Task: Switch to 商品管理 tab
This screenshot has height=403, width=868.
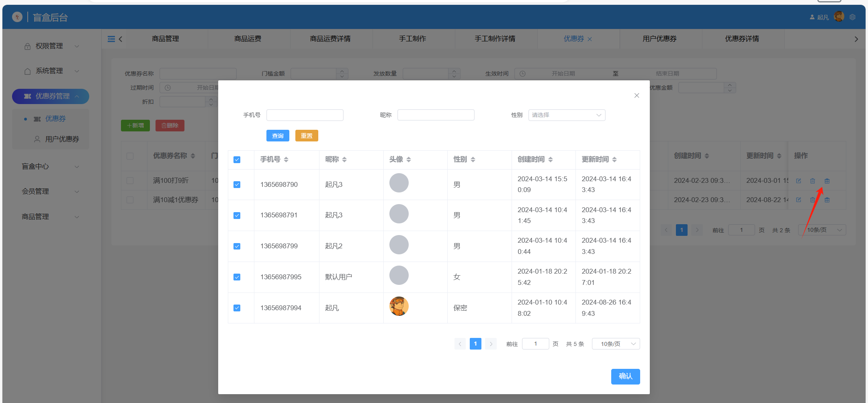Action: pyautogui.click(x=166, y=39)
